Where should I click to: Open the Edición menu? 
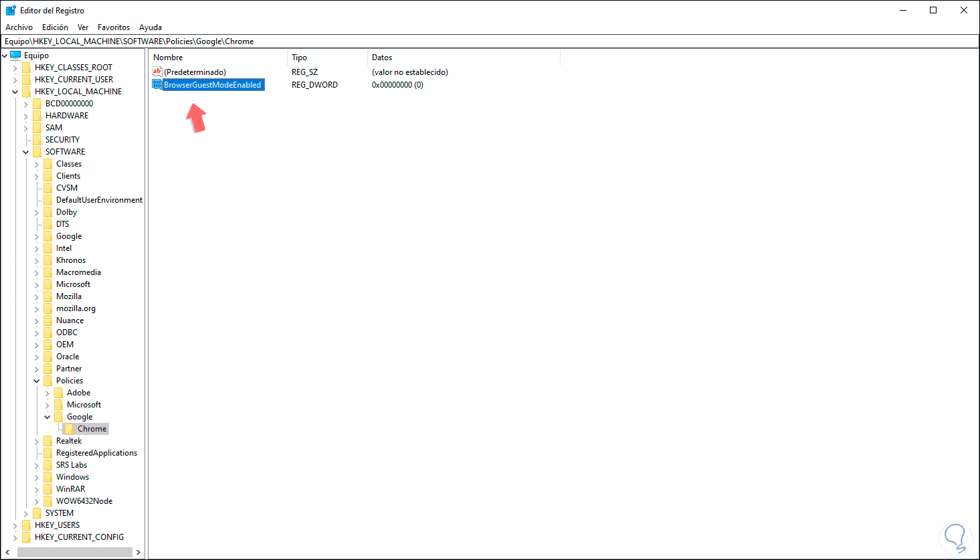[x=55, y=27]
